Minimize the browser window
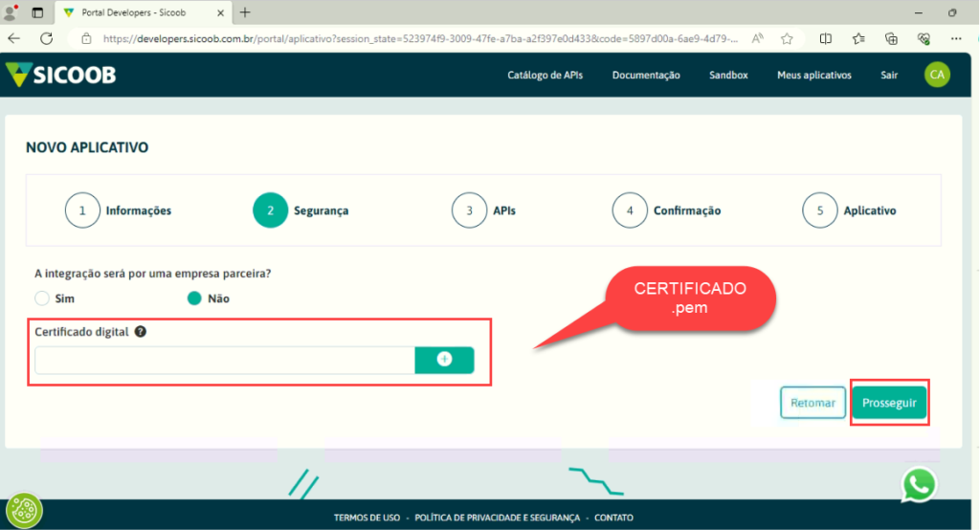Screen dimensions: 980x530 (x=918, y=12)
